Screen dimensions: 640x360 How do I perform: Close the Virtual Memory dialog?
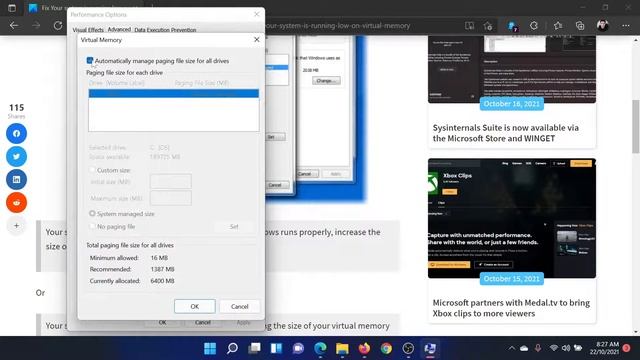(x=257, y=40)
